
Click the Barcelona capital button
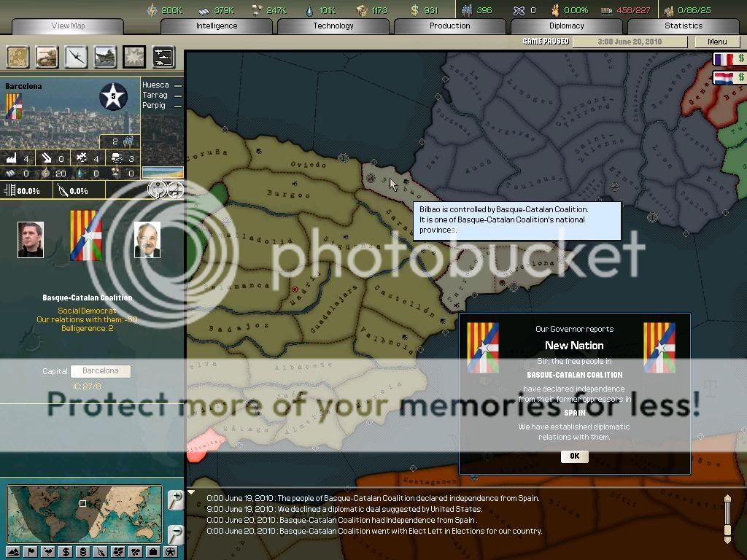point(100,371)
